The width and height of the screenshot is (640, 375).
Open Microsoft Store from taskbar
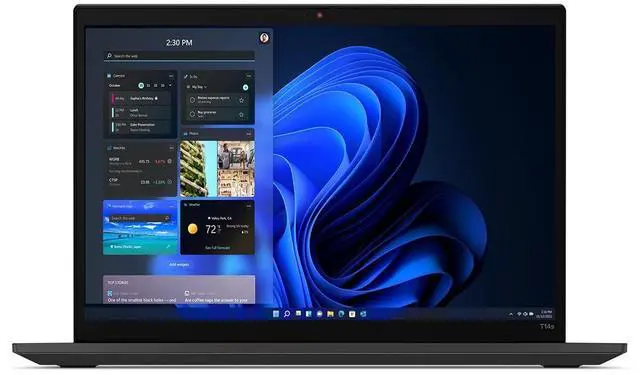coord(352,314)
